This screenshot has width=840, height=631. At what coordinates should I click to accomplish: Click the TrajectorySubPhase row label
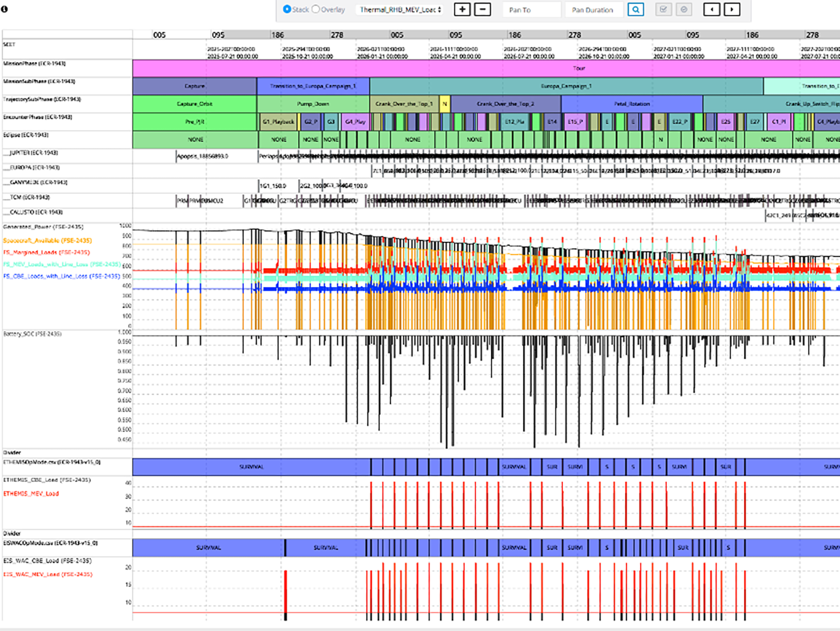pyautogui.click(x=42, y=99)
